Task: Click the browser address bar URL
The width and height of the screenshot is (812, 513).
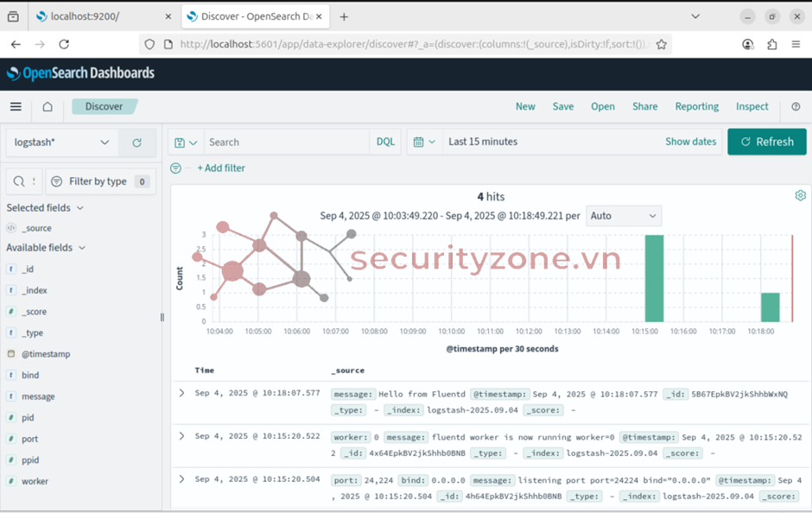Action: (x=413, y=45)
